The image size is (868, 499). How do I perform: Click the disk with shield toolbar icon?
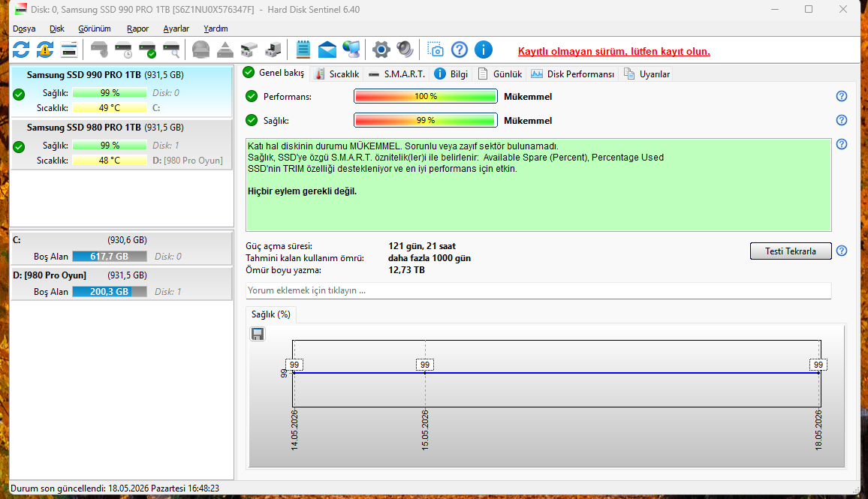point(99,50)
